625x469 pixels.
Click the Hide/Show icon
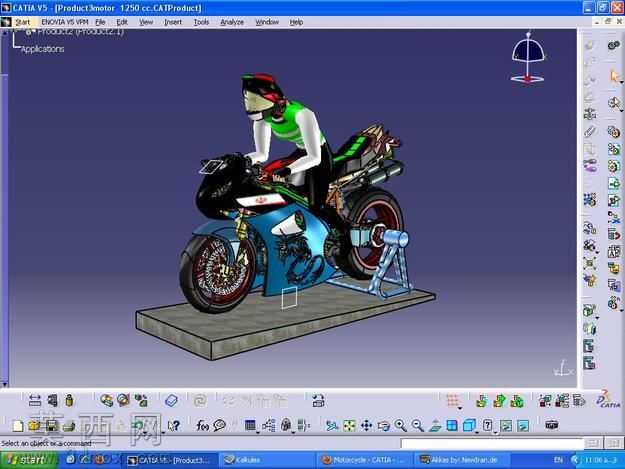(506, 426)
